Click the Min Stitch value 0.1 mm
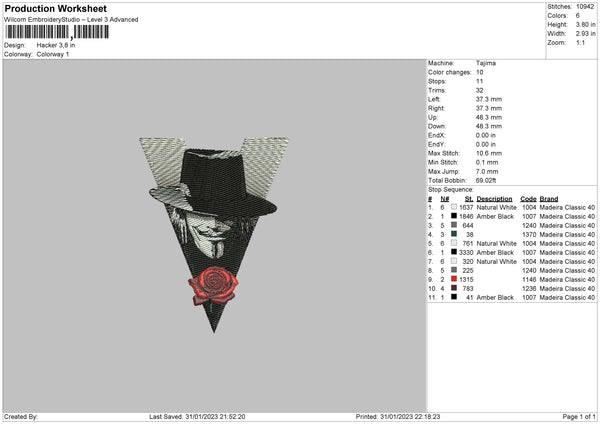The image size is (600, 424). coord(487,162)
